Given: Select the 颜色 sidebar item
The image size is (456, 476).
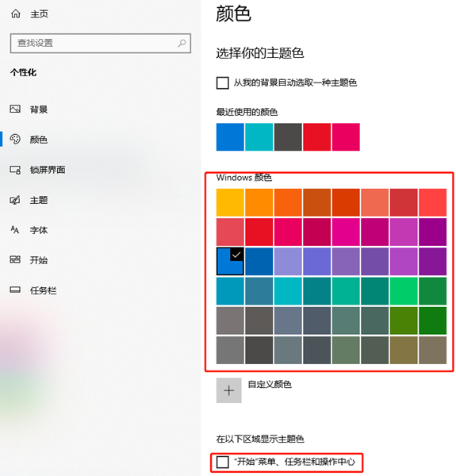Looking at the screenshot, I should tap(39, 140).
